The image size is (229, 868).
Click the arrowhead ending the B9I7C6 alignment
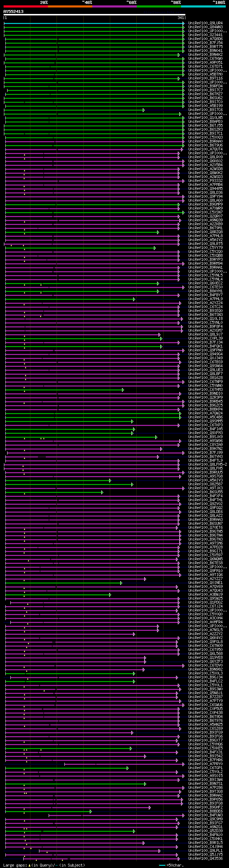(x=143, y=110)
